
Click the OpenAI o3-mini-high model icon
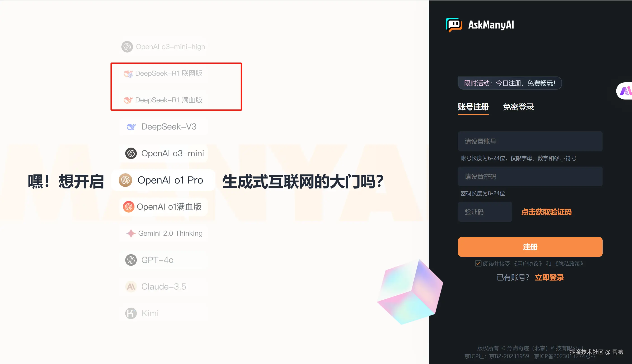coord(127,47)
